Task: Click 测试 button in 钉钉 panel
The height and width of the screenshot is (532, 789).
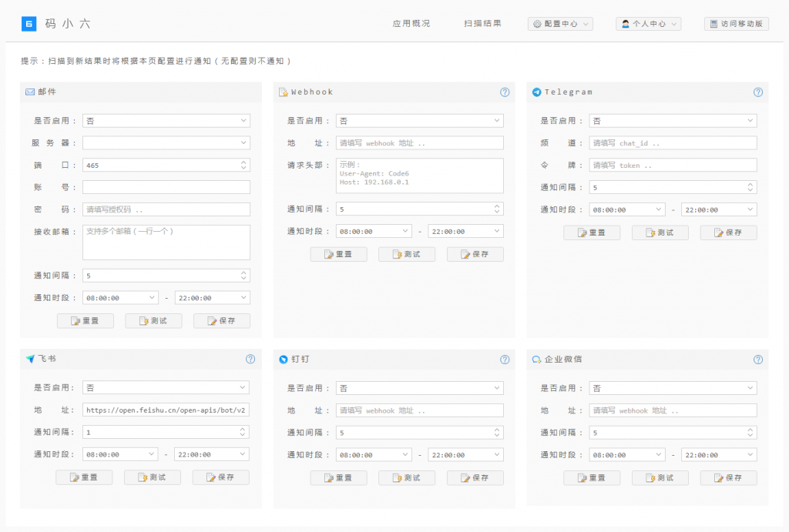Action: tap(407, 477)
